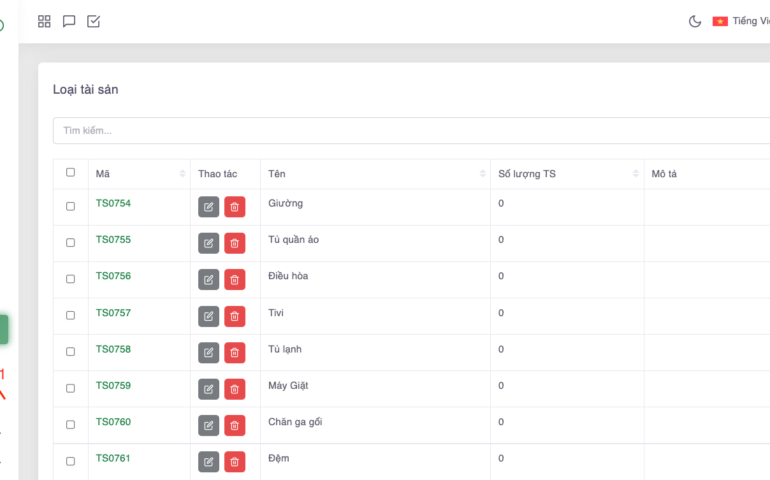Delete the Tivi asset type
The image size is (770, 480).
pos(234,316)
